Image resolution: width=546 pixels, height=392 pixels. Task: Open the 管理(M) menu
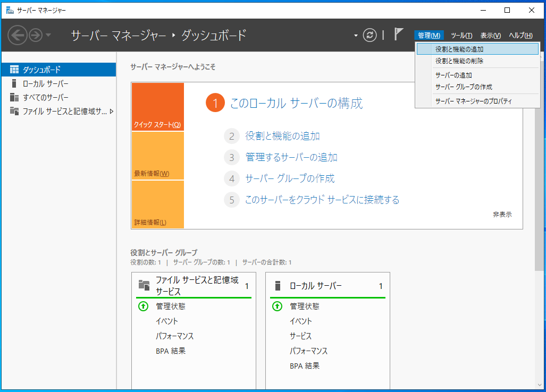click(429, 35)
